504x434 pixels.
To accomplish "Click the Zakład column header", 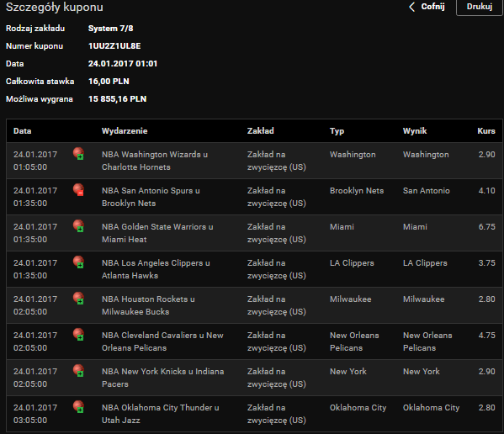I will [260, 130].
